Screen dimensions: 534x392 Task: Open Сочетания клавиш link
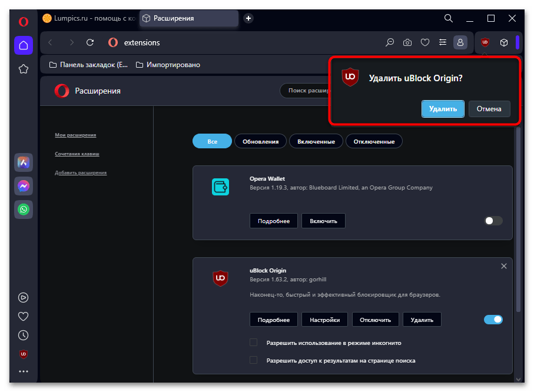(x=77, y=154)
